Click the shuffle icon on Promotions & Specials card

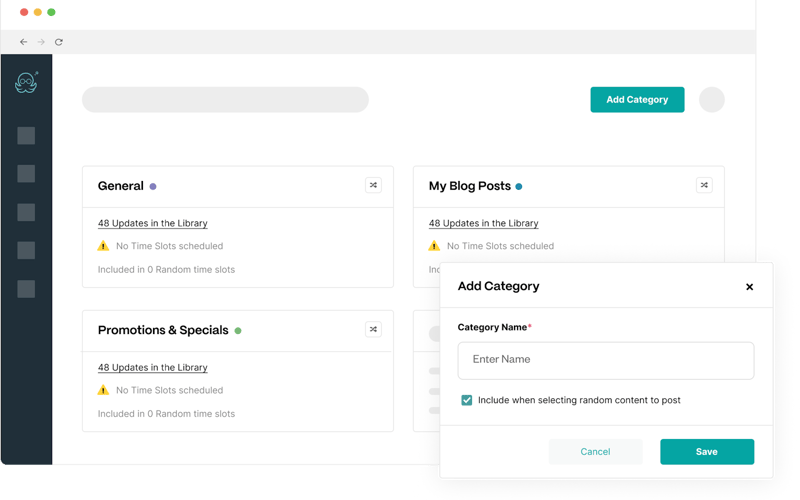pyautogui.click(x=373, y=329)
